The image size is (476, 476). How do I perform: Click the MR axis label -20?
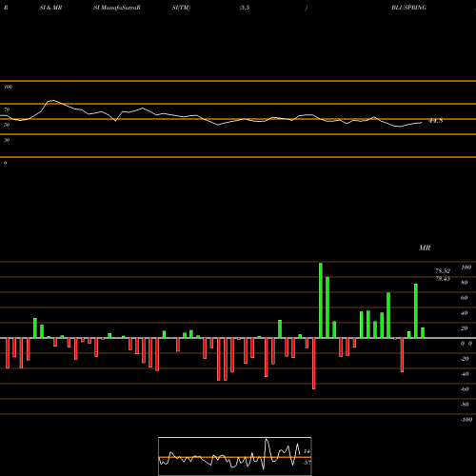point(465,359)
